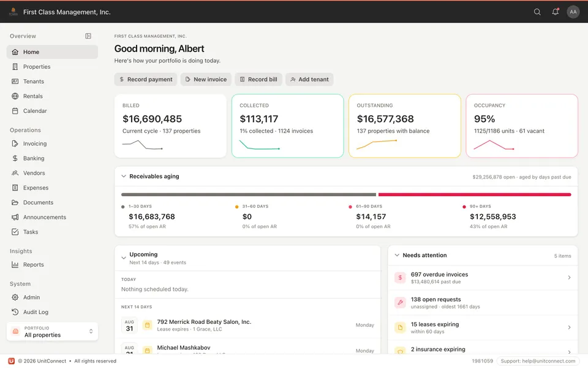Click the open requests wrench icon

pyautogui.click(x=400, y=302)
